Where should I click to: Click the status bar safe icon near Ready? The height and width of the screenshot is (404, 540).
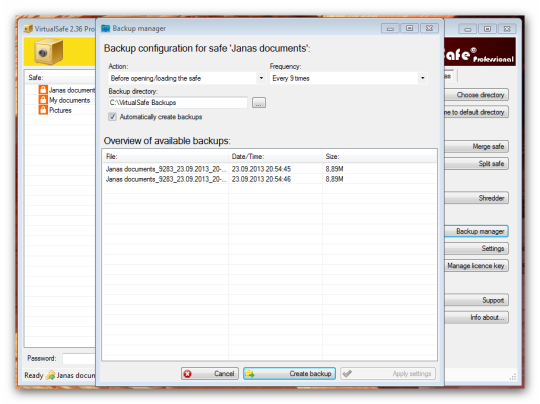(x=51, y=375)
